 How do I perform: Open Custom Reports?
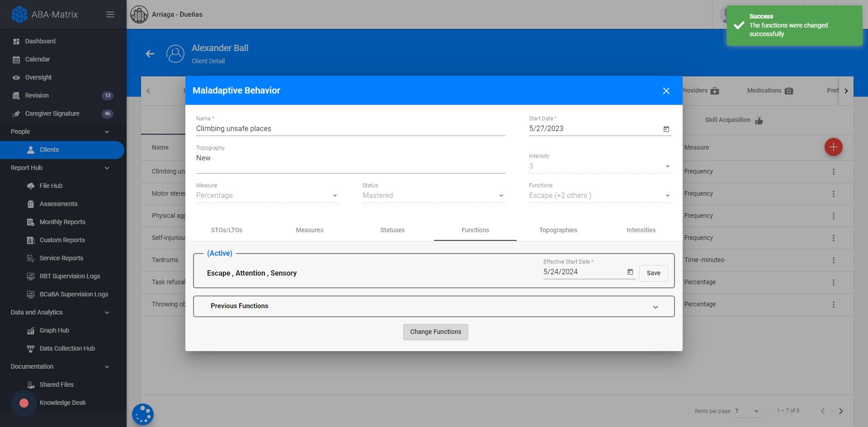(x=62, y=240)
